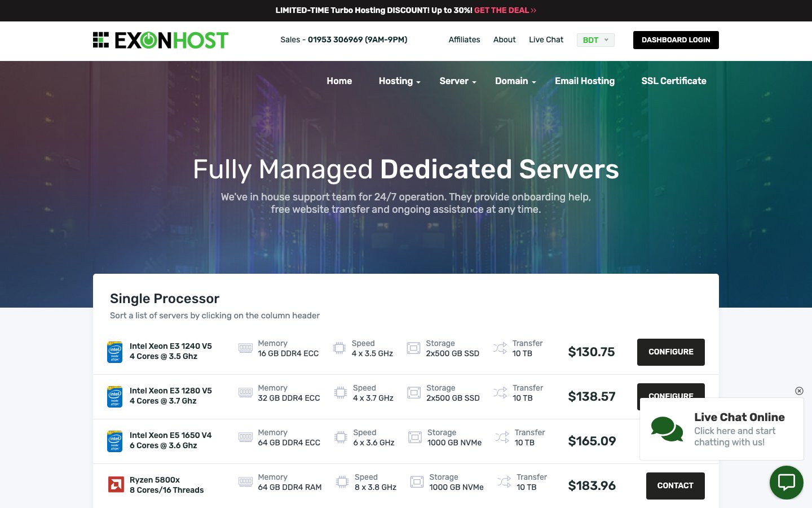This screenshot has width=812, height=508.
Task: Click memory icon next to 64 GB DDR4 RAM
Action: click(245, 481)
